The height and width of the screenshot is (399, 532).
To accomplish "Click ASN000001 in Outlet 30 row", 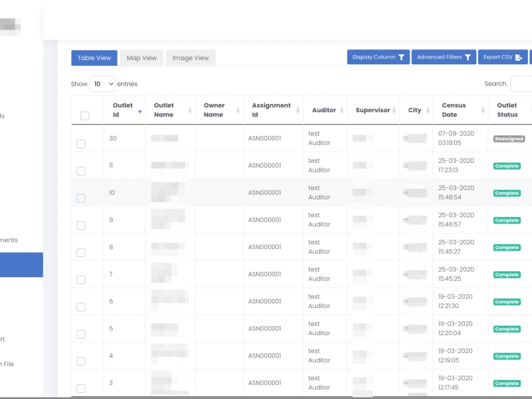I will coord(264,138).
